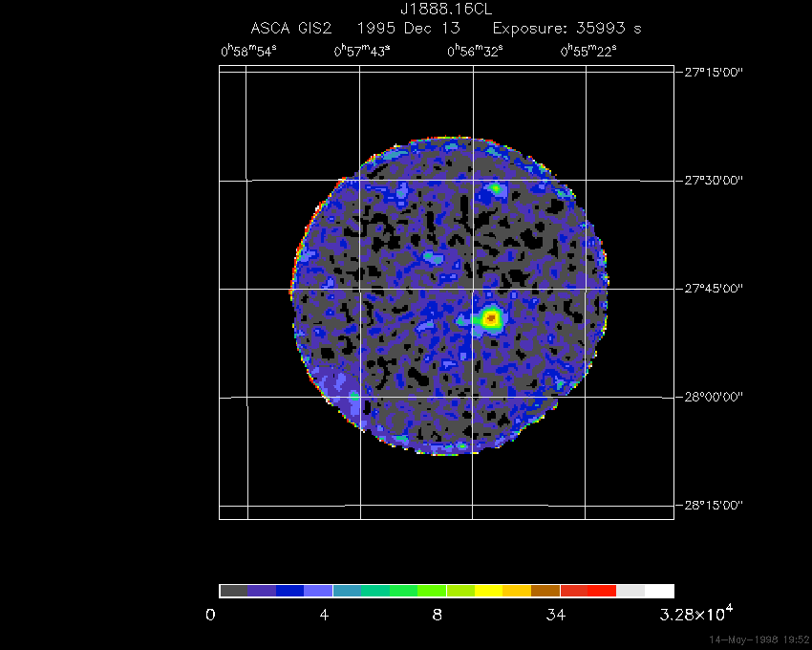Pick the dark blue swatch in the colorbar
The width and height of the screenshot is (812, 650).
pos(289,591)
